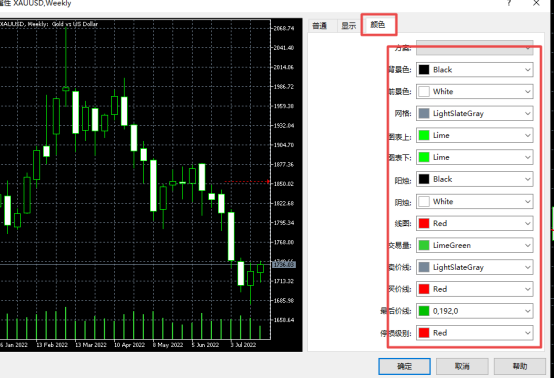Close the properties dialog with X
Viewport: 554px width, 378px height.
[x=536, y=3]
